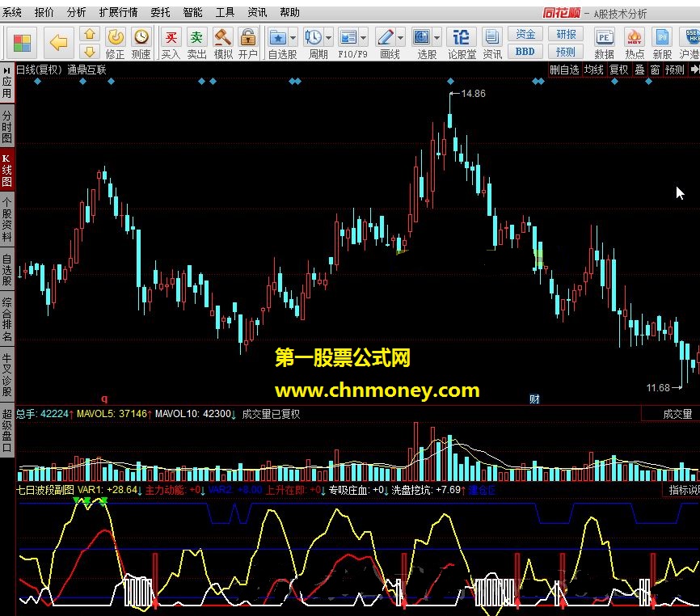
Task: Open the 个股资料 sidebar tab
Action: tap(6, 220)
